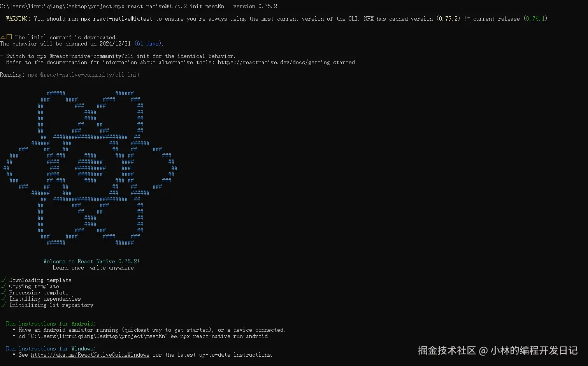Click 'Have an Android emulator running' line
Viewport: 588px width, 366px height.
(x=152, y=330)
